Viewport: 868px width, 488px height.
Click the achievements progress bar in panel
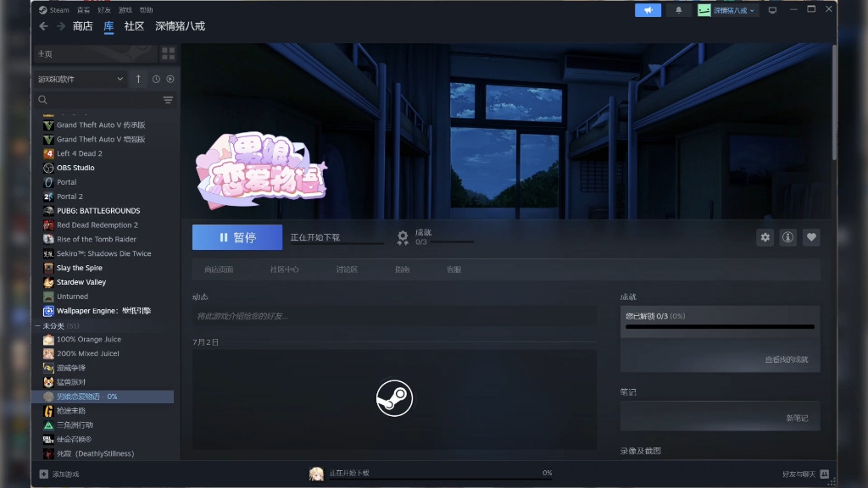720,327
